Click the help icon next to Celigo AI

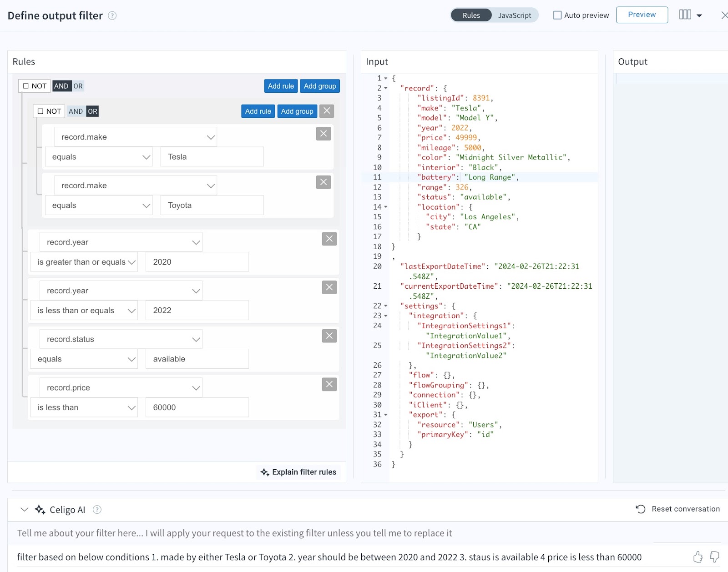pyautogui.click(x=97, y=510)
